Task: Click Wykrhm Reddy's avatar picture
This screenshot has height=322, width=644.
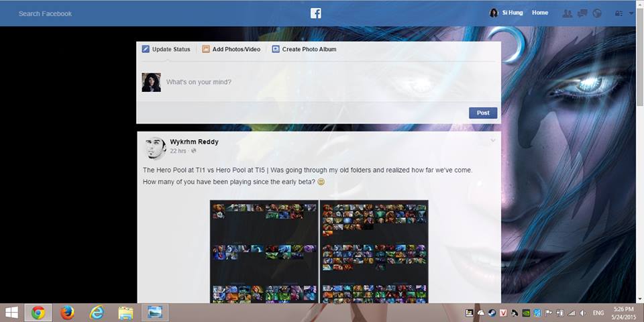Action: 155,148
